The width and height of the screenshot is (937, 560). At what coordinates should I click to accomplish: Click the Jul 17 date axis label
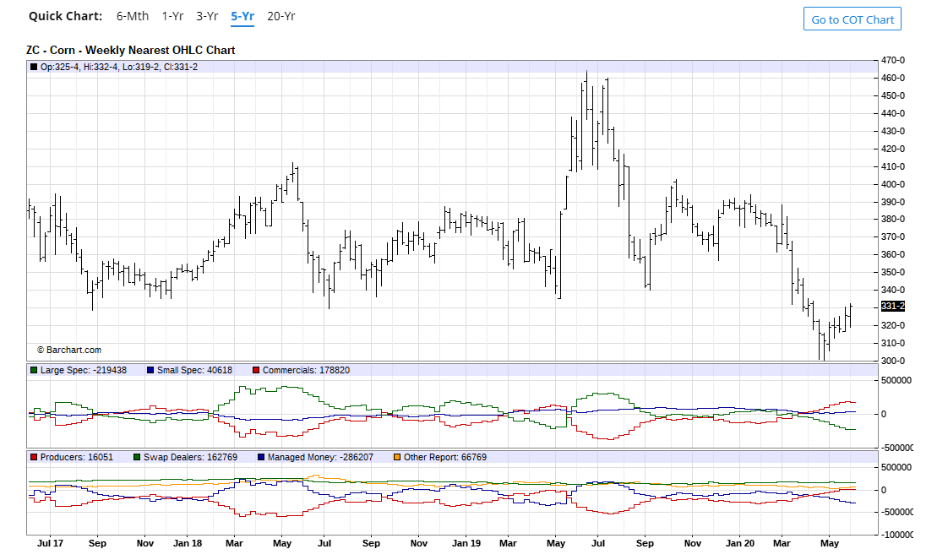pyautogui.click(x=50, y=543)
